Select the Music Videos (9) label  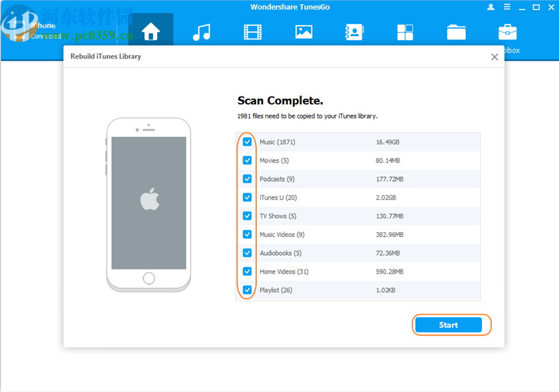point(282,235)
